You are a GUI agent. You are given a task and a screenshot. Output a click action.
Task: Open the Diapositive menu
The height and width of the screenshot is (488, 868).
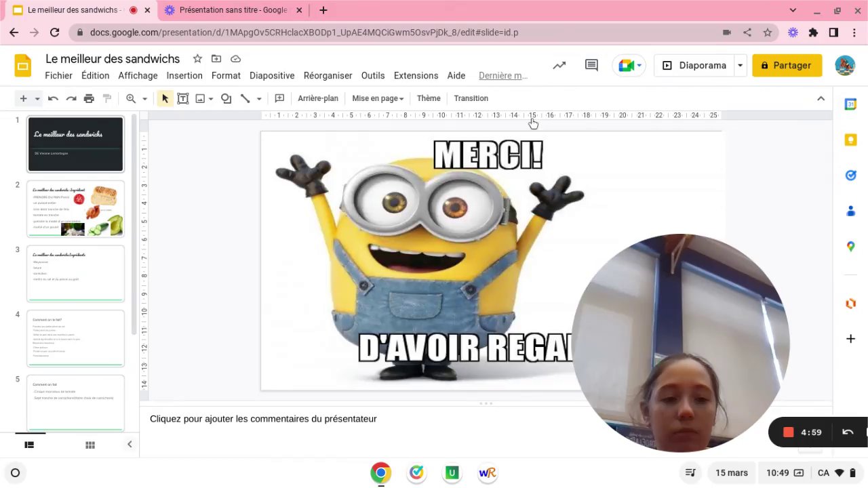[x=272, y=76]
